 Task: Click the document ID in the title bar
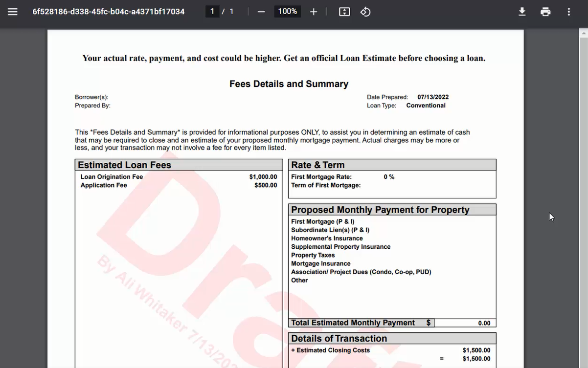[109, 11]
